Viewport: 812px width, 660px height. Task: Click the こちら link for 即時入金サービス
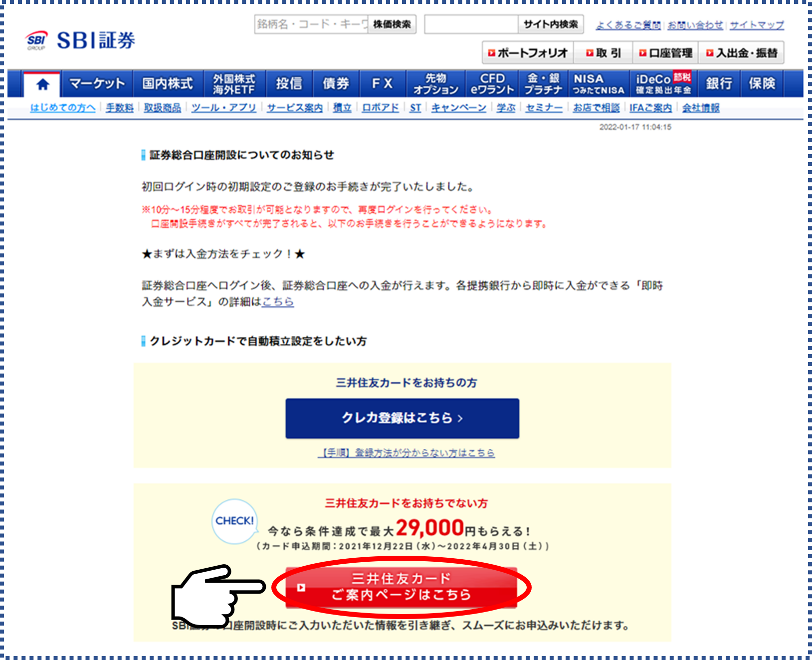(278, 302)
